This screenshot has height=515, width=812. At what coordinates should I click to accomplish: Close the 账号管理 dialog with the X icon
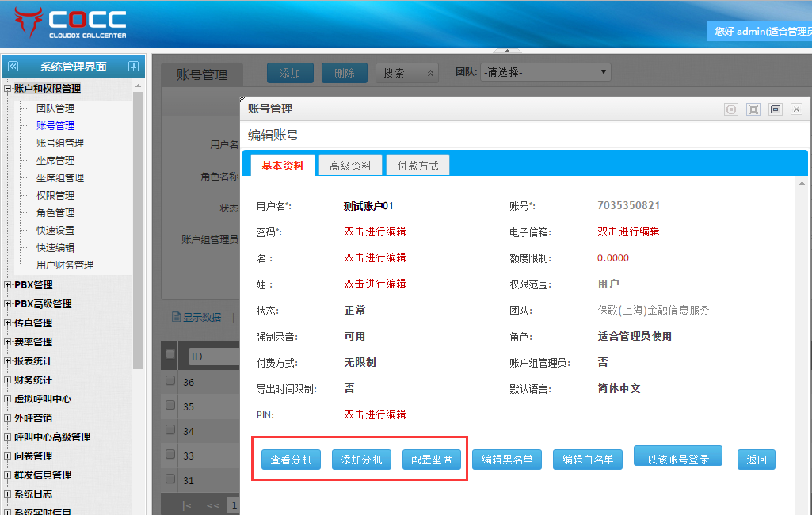pos(796,109)
